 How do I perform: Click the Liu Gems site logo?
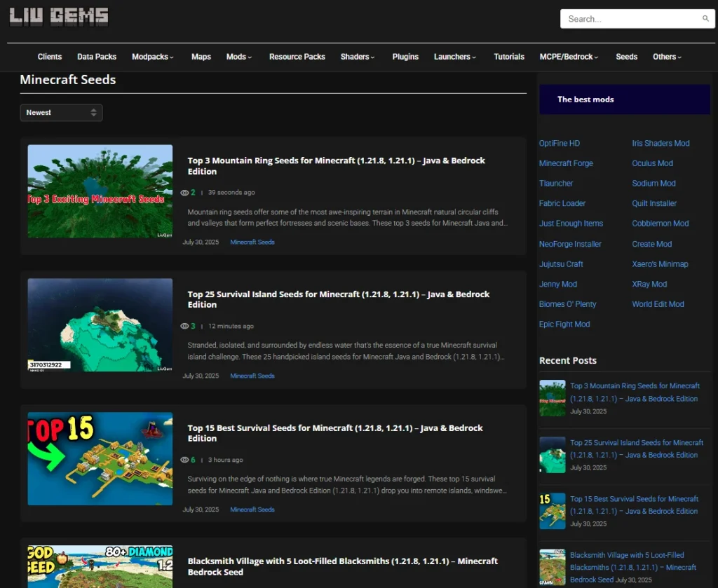click(59, 17)
